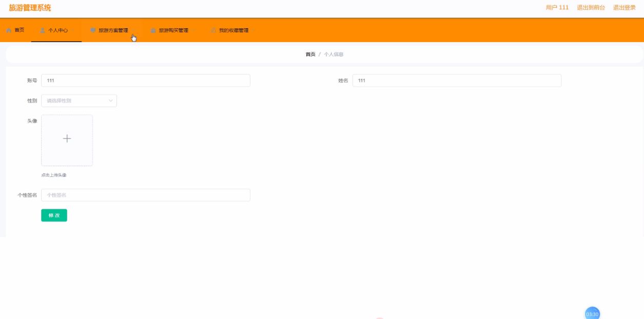
Task: Click the 用户 111 label
Action: (557, 7)
